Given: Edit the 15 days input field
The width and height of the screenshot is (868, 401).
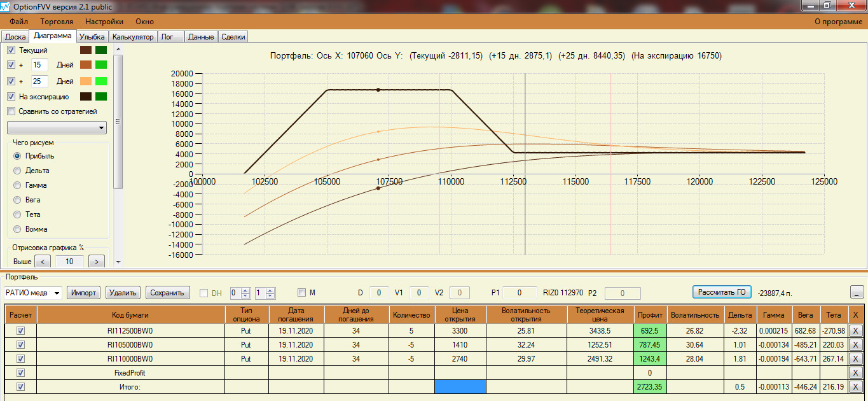Looking at the screenshot, I should (x=39, y=65).
